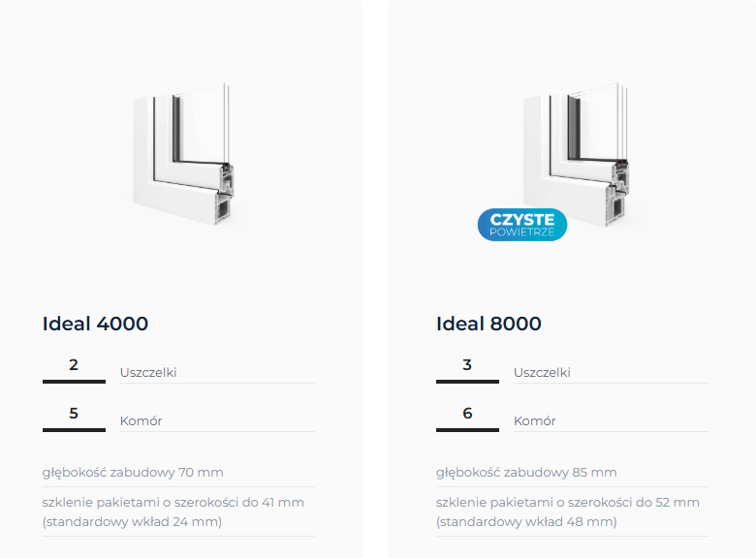Image resolution: width=756 pixels, height=558 pixels.
Task: Click the glazing width up to 41 mm text
Action: [x=173, y=503]
